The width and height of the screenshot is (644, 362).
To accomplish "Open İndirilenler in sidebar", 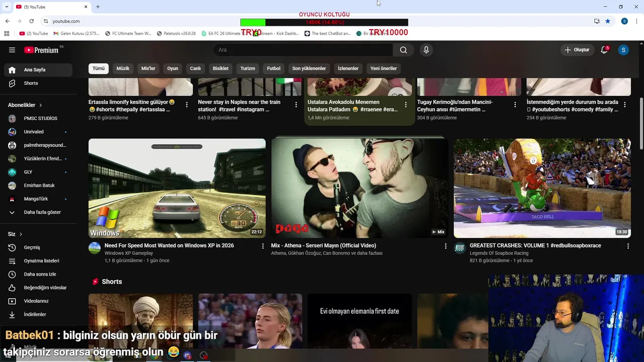I will coord(38,314).
